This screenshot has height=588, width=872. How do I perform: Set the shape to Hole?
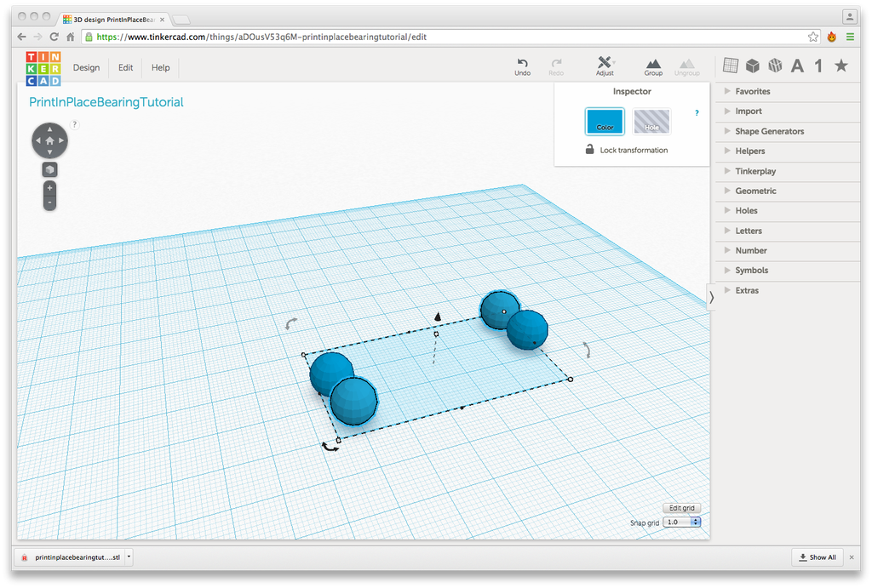[x=651, y=121]
